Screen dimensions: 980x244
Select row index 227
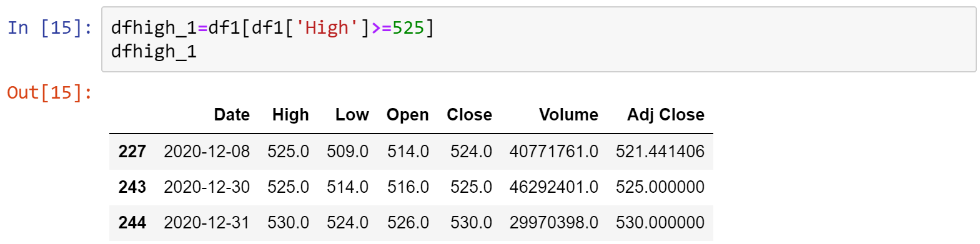132,152
